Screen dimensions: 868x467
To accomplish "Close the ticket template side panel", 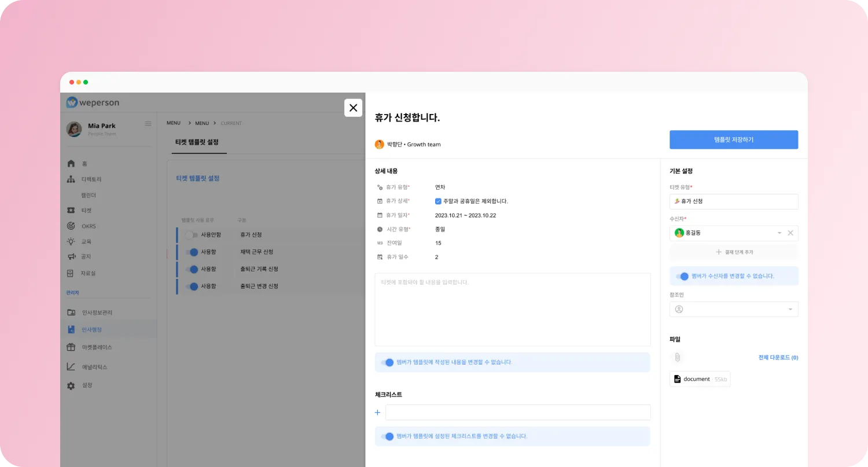I will pos(353,108).
